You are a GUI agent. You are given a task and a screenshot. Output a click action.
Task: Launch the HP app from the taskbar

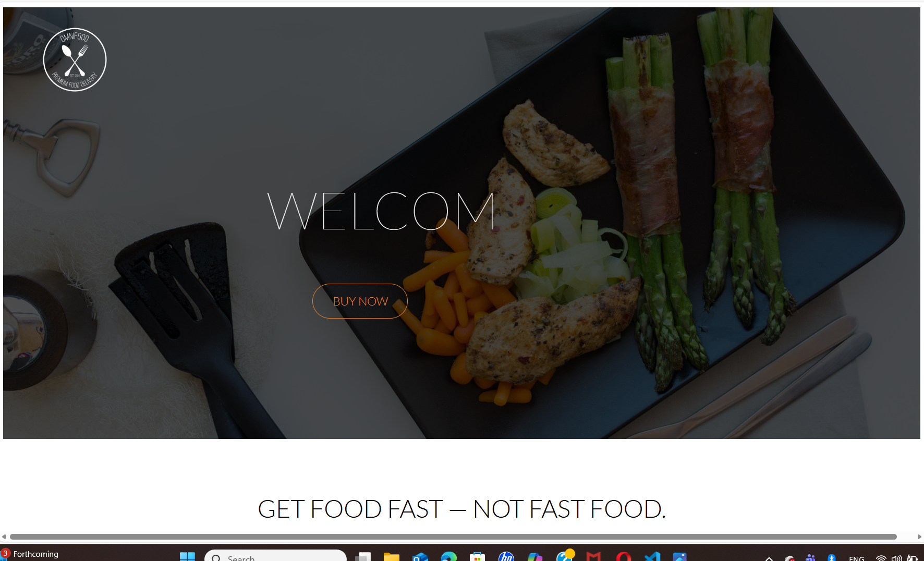pos(506,557)
